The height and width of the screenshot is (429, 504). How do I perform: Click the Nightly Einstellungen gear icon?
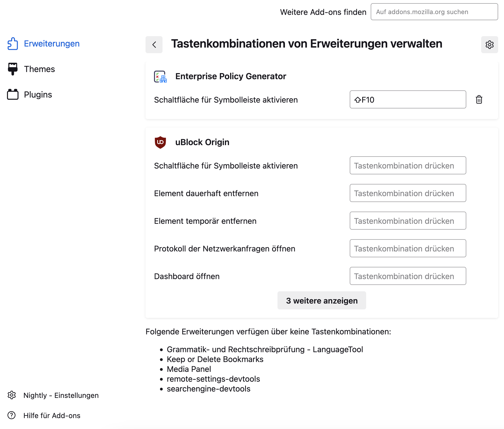(x=12, y=395)
